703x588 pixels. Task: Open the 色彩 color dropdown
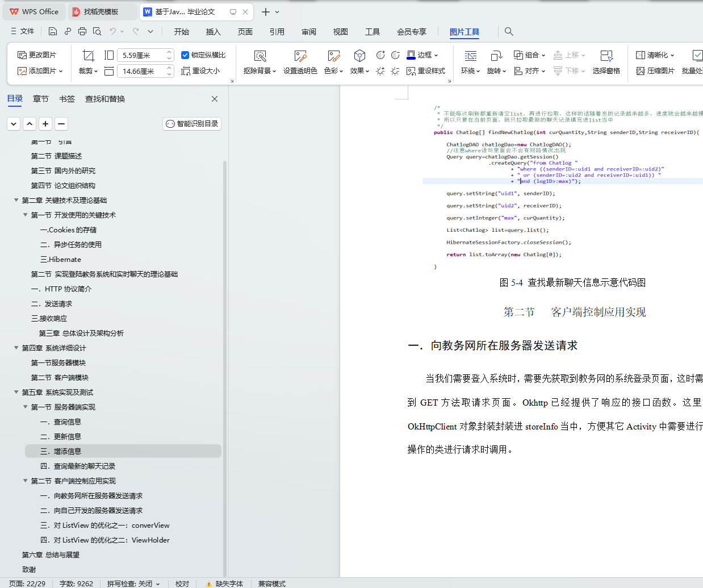coord(334,62)
